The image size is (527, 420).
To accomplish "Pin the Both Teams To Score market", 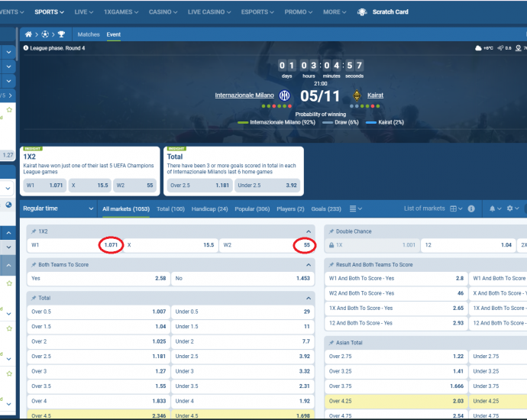I will (32, 264).
